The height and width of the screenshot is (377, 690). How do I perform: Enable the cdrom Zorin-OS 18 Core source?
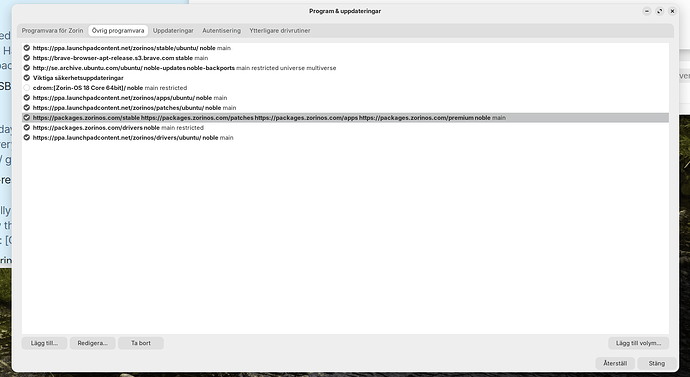27,88
